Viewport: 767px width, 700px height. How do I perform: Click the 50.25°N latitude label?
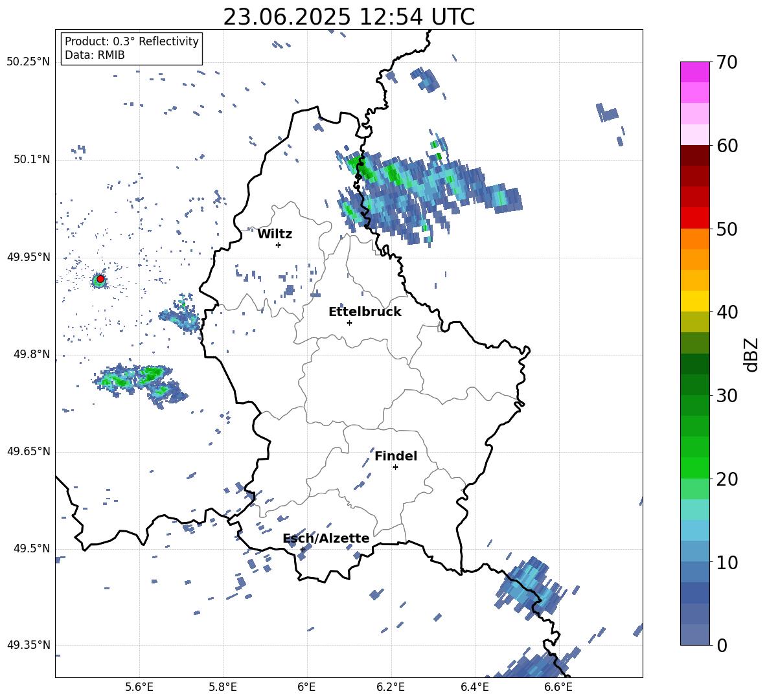[x=29, y=62]
